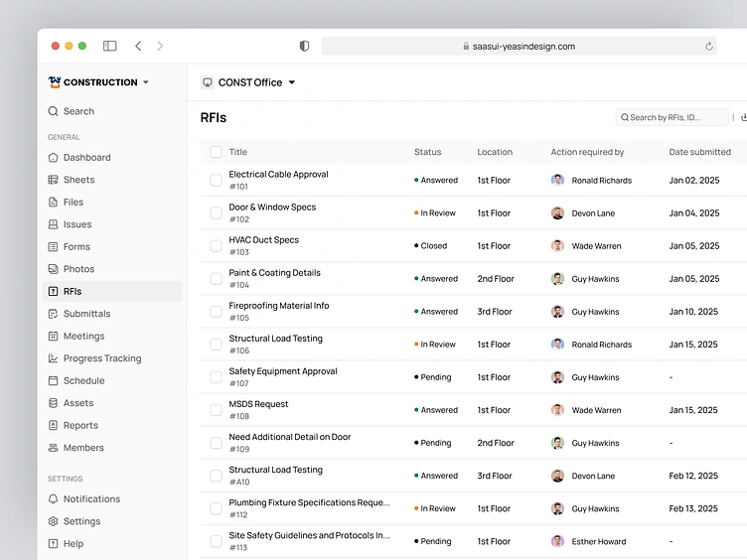Click the Settings gear icon

click(53, 521)
